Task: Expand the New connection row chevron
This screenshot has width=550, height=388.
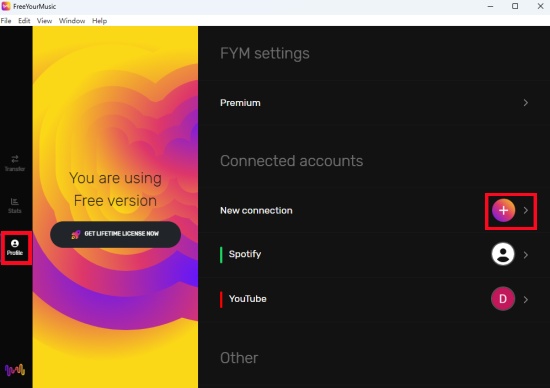Action: point(525,210)
